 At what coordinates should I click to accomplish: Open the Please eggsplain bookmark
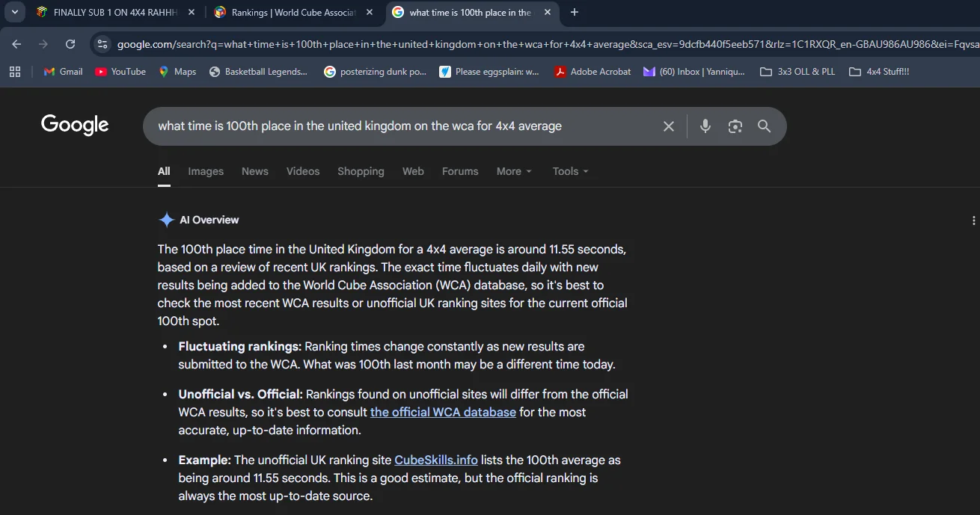coord(489,72)
